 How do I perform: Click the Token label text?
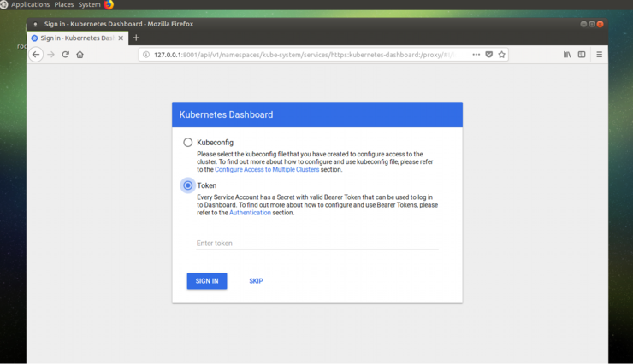pyautogui.click(x=207, y=185)
